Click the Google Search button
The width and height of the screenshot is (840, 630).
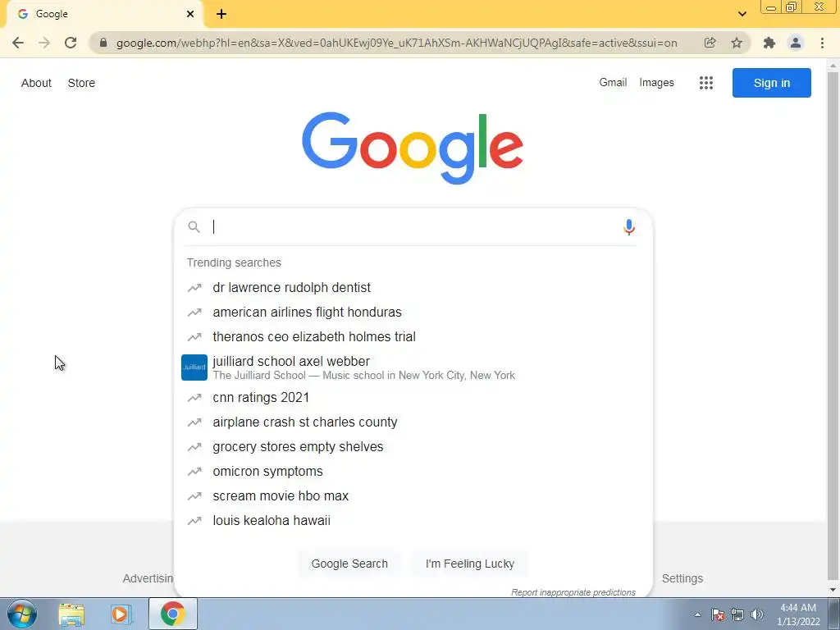click(x=349, y=564)
